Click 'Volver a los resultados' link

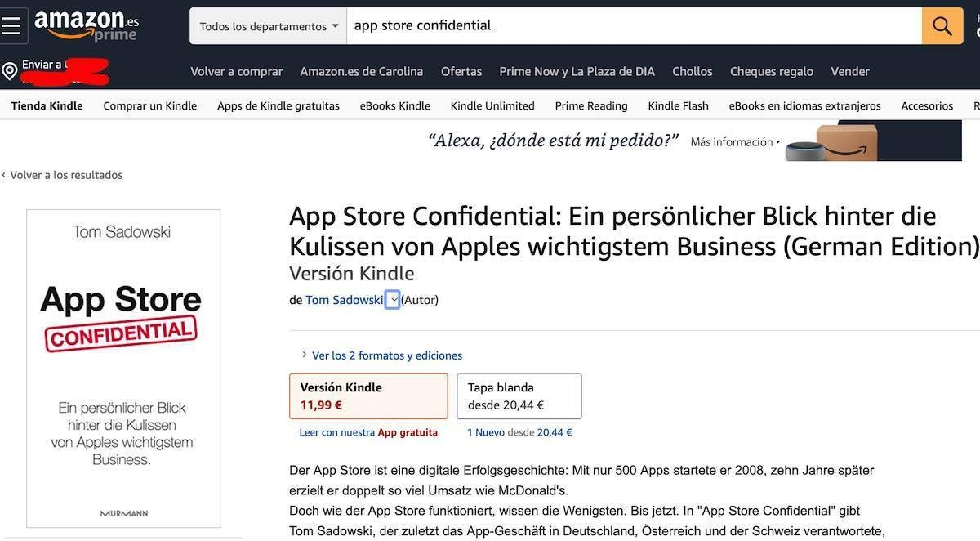tap(65, 175)
